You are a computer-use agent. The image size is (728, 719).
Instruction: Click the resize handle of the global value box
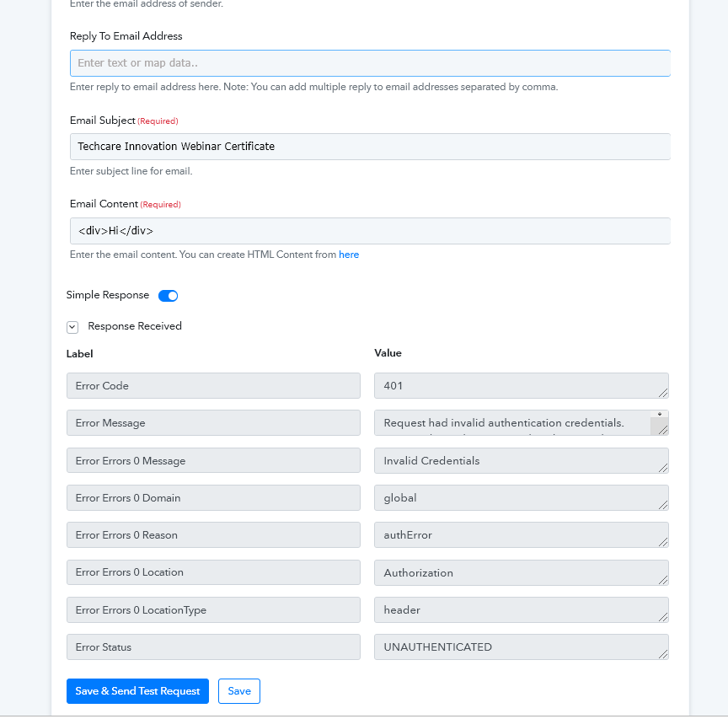point(663,505)
